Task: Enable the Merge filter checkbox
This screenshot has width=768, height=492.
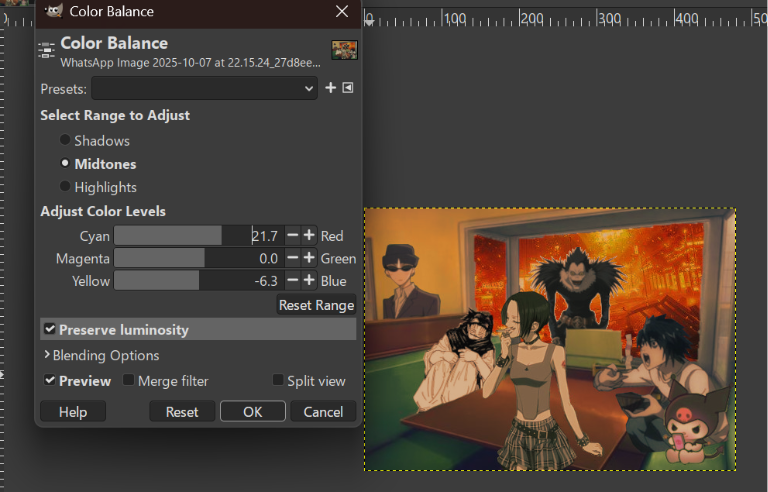Action: (x=129, y=381)
